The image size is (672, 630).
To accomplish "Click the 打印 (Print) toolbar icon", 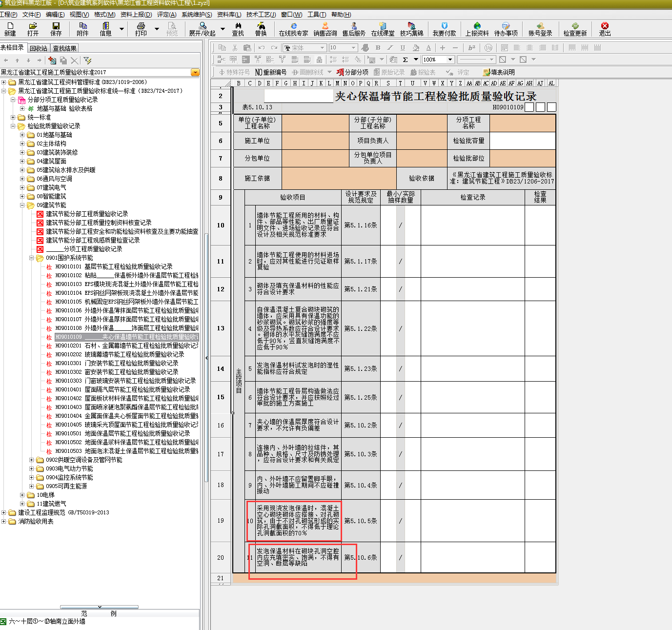I will (x=141, y=29).
